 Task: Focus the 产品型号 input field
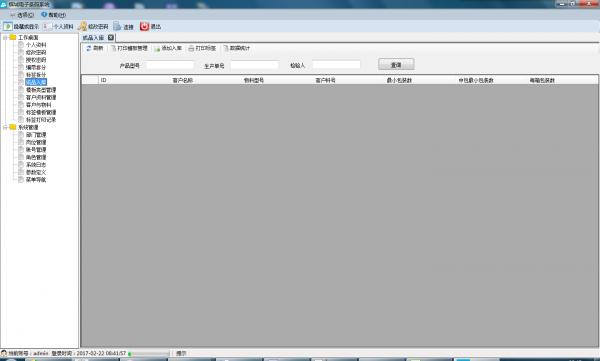170,65
